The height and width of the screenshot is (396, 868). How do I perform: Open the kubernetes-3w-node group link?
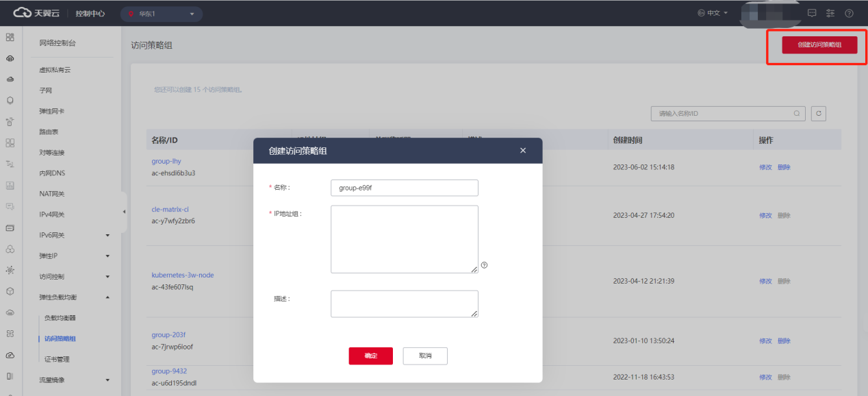[x=182, y=275]
